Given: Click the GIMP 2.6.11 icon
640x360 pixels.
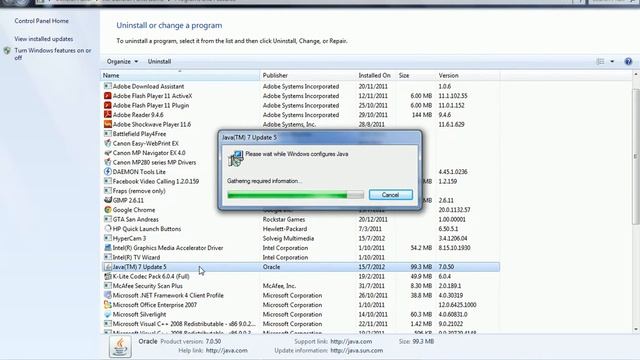Looking at the screenshot, I should (107, 200).
